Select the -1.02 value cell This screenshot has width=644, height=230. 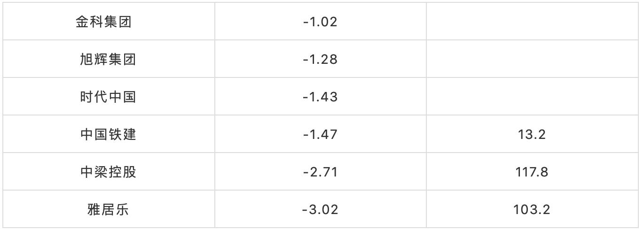(x=320, y=22)
